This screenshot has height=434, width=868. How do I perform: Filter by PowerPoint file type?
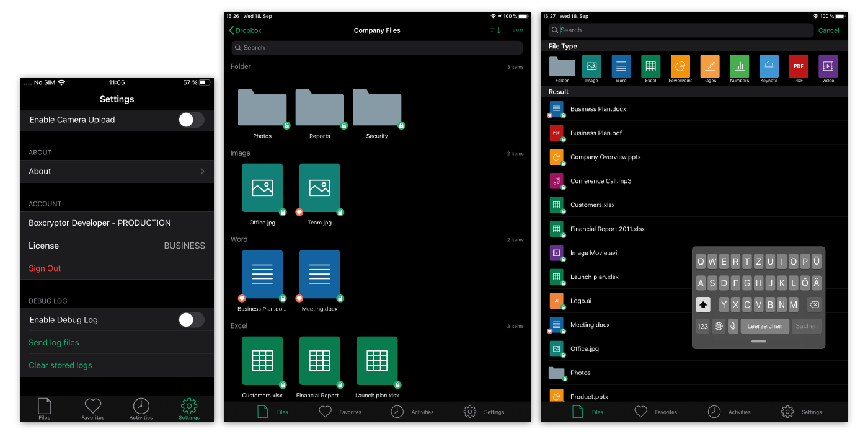[x=680, y=69]
